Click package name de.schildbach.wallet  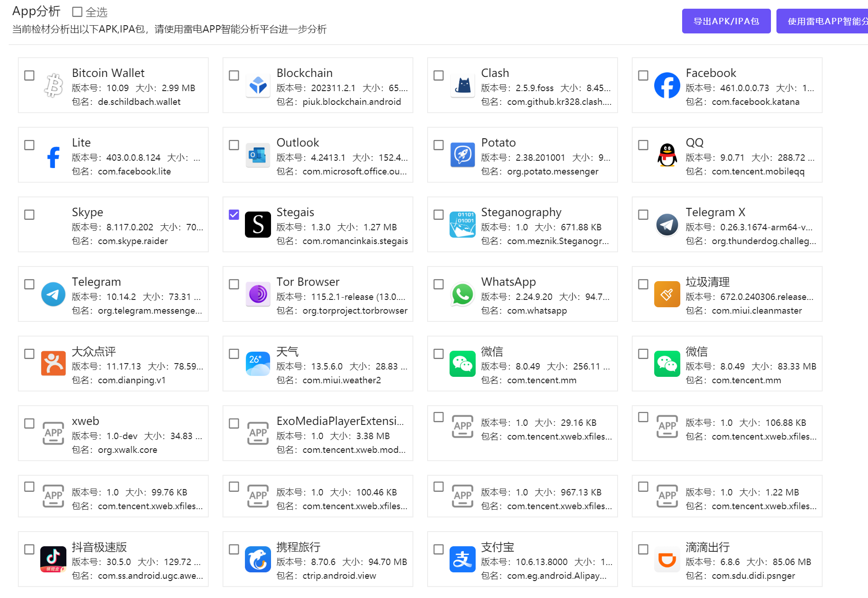(139, 102)
